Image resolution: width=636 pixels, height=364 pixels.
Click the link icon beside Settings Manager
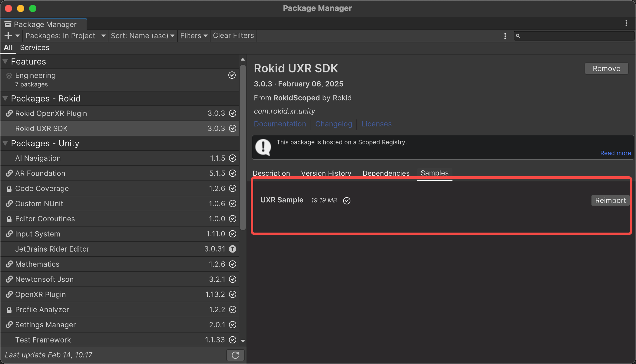tap(9, 325)
